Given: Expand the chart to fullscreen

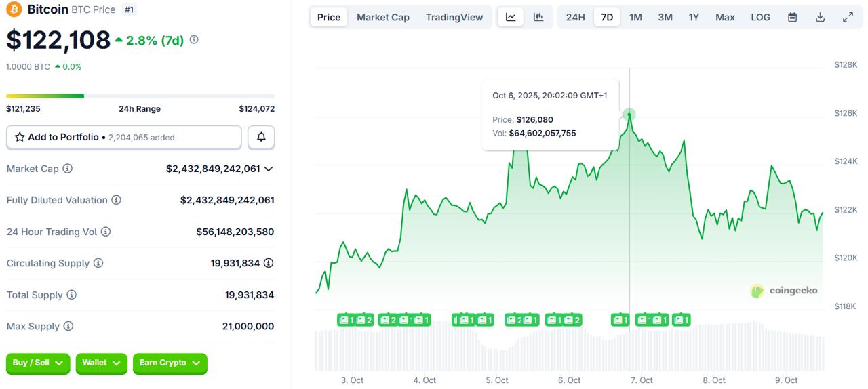Looking at the screenshot, I should click(x=848, y=17).
